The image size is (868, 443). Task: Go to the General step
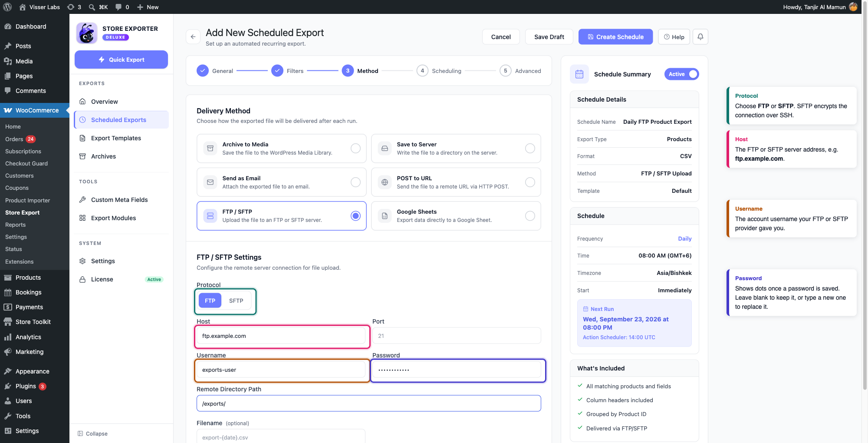(x=215, y=71)
